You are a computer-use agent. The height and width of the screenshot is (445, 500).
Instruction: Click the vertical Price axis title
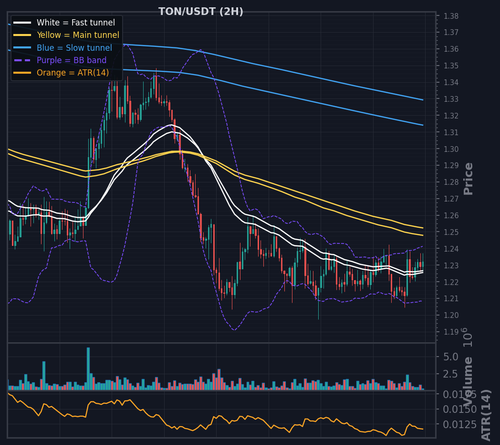pos(468,179)
